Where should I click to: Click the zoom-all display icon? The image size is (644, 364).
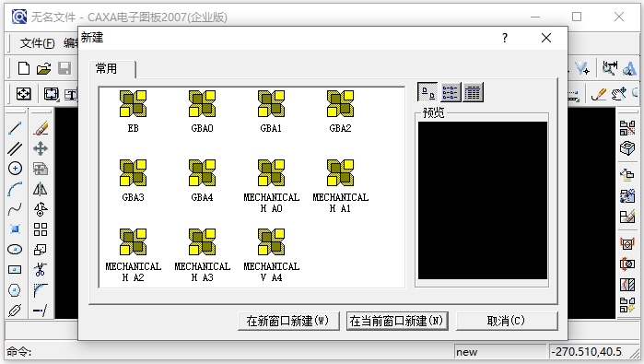[23, 94]
